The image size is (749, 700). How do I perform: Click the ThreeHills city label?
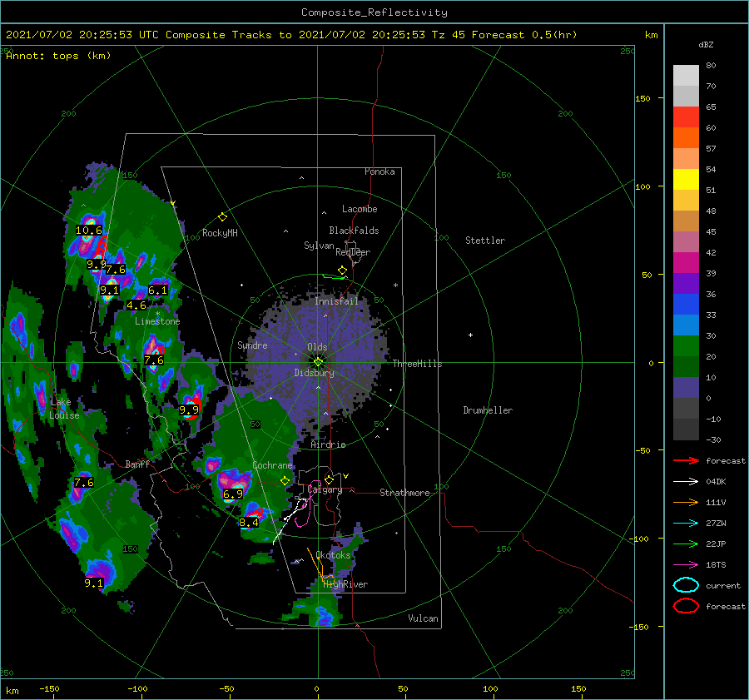point(418,364)
